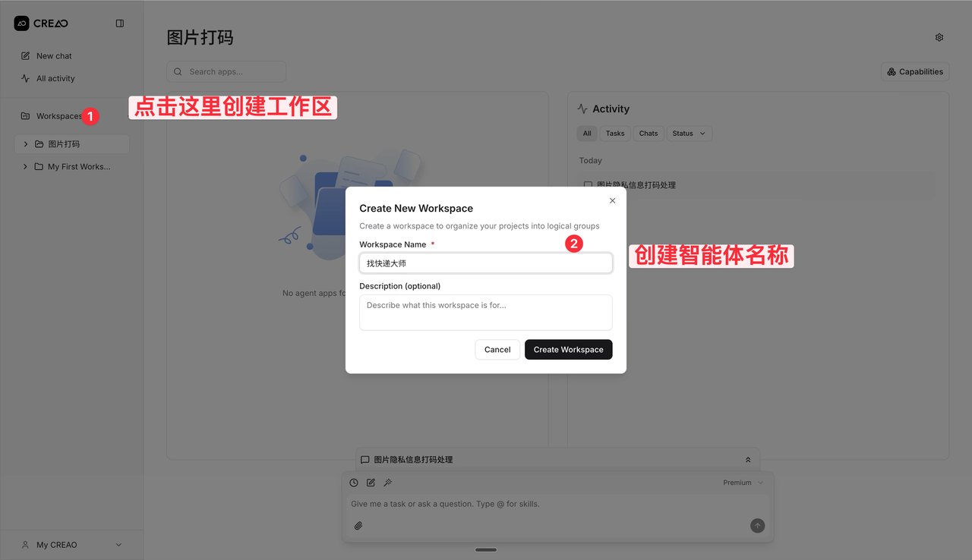This screenshot has height=560, width=972.
Task: Expand the My First Works... chevron
Action: [x=26, y=167]
